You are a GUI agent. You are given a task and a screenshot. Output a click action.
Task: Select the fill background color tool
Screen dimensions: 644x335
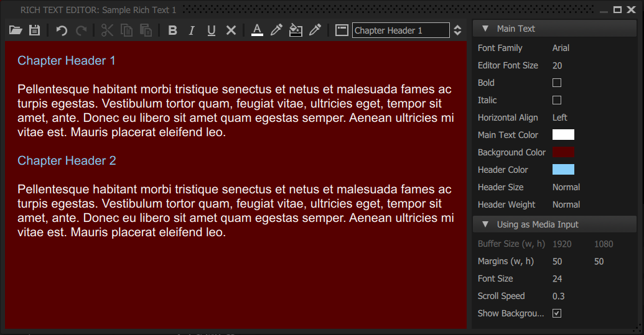tap(296, 30)
